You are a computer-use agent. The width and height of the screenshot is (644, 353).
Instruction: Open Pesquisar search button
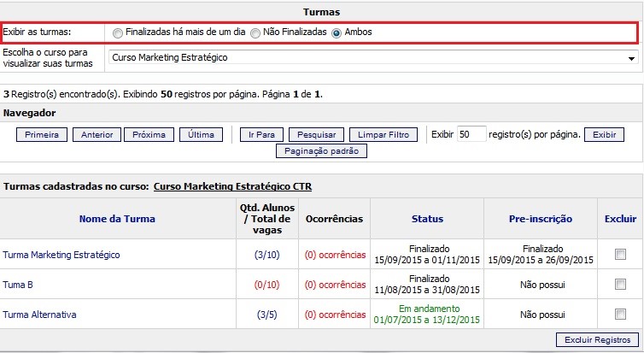(x=317, y=135)
